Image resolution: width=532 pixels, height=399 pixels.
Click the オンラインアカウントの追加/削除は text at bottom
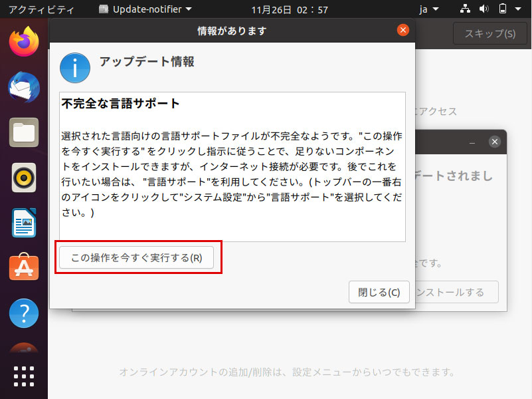(287, 372)
